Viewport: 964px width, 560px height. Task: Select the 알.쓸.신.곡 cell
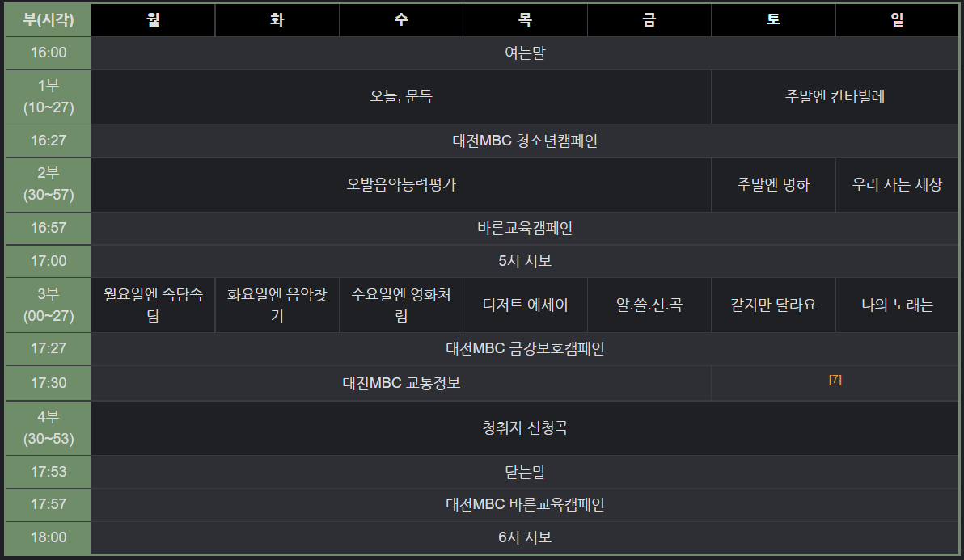point(649,305)
